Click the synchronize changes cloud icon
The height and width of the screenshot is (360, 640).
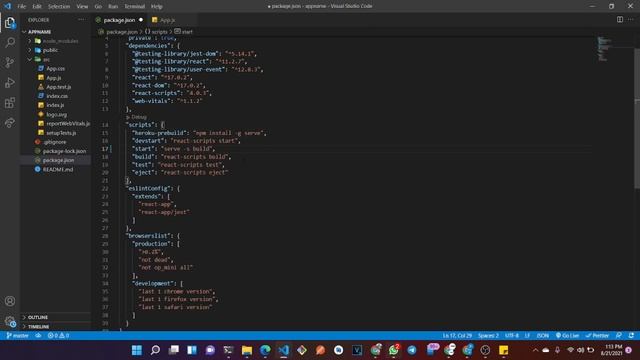pyautogui.click(x=38, y=336)
